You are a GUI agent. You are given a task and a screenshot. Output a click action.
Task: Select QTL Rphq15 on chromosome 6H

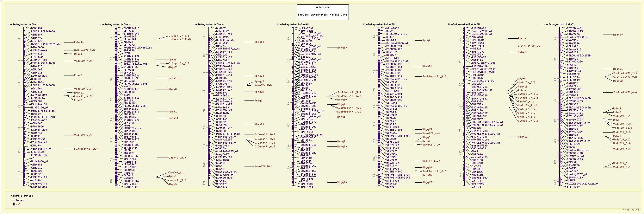point(523,52)
